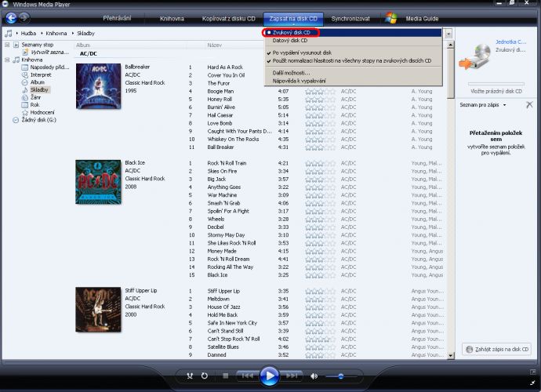This screenshot has height=392, width=541.
Task: Click the blue Back navigation arrow
Action: (11, 18)
